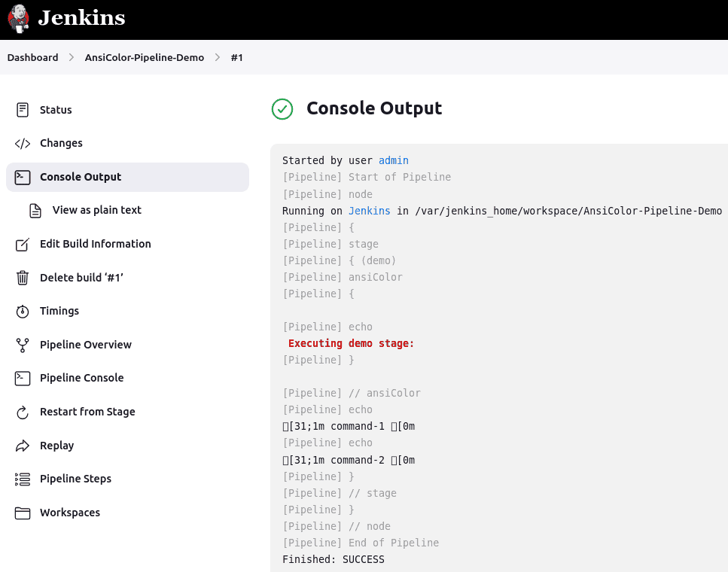Select the Console Output terminal icon
Viewport: 728px width, 572px height.
[x=23, y=177]
